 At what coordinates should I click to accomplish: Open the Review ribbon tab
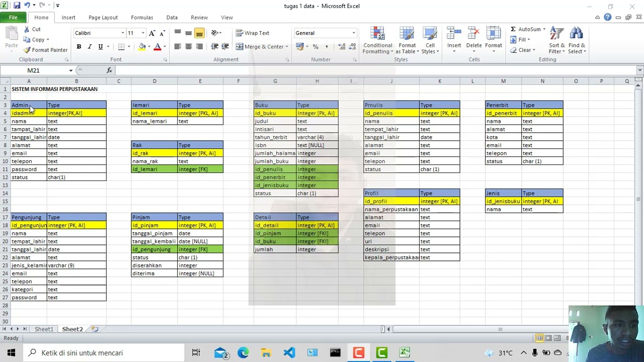[x=199, y=18]
